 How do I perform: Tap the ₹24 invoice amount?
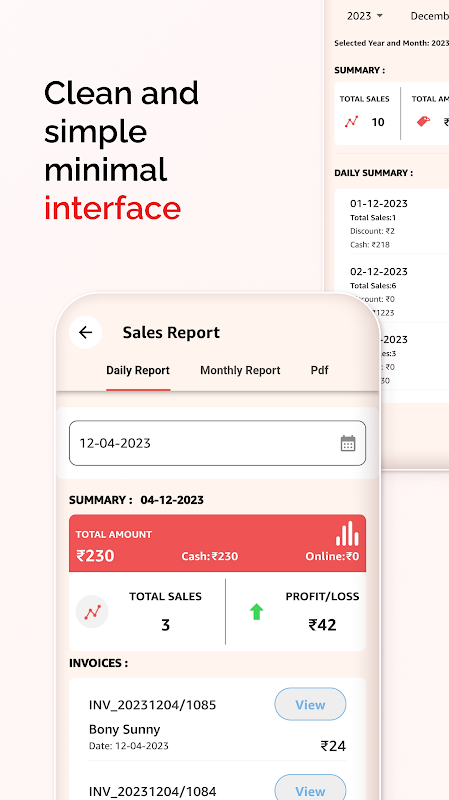333,746
